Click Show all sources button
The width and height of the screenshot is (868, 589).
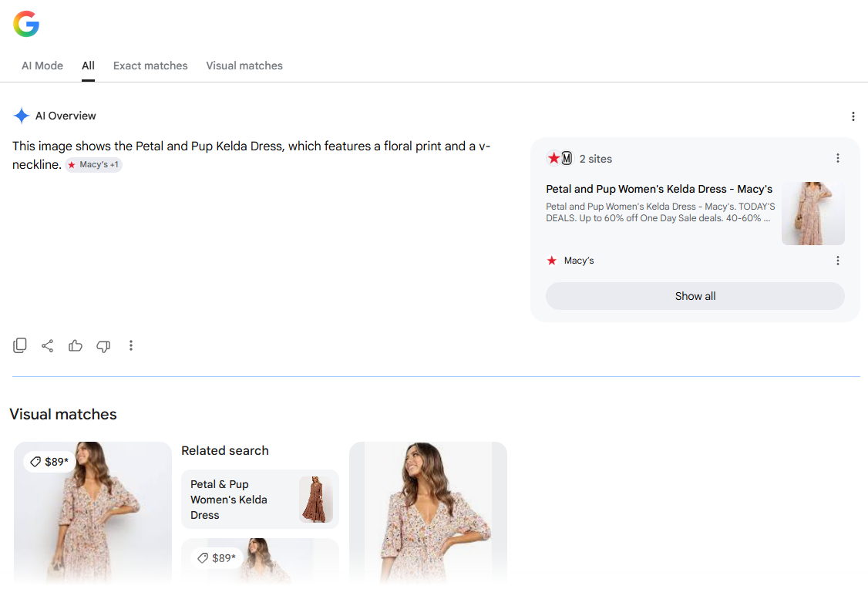695,296
